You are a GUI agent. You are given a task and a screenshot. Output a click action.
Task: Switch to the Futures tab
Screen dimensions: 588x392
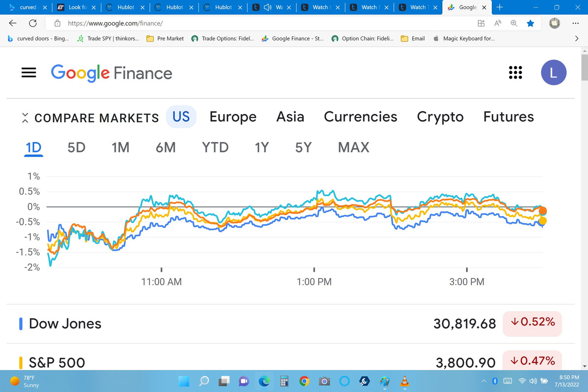point(509,117)
